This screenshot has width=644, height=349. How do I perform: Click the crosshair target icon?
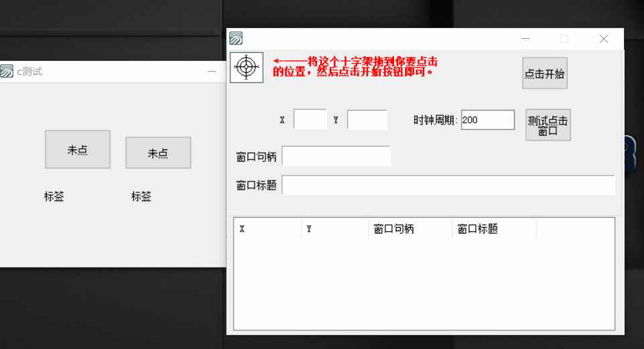247,68
